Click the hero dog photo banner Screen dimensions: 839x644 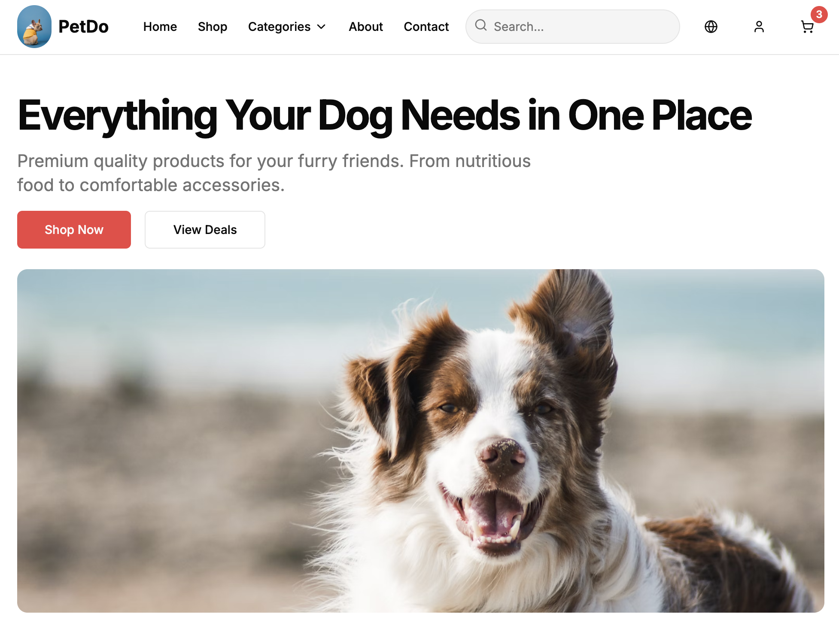[421, 441]
